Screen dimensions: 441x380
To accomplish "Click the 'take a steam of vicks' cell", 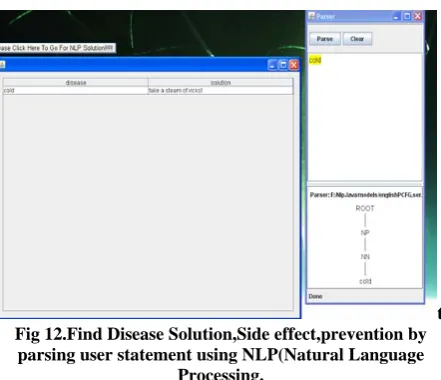I will [x=221, y=90].
